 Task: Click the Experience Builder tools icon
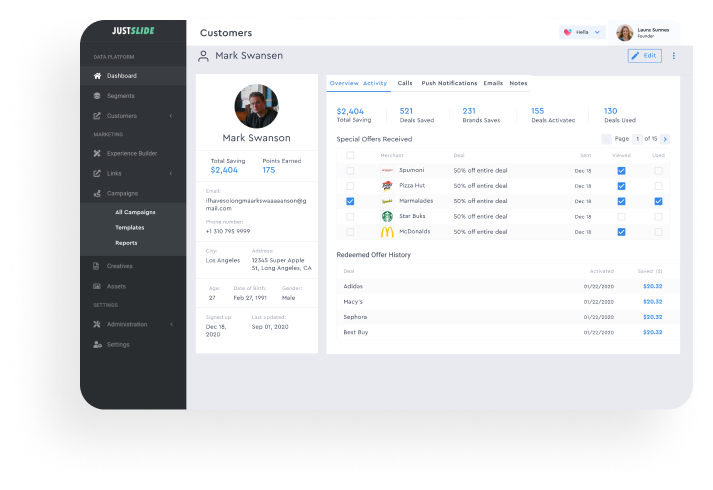(97, 153)
